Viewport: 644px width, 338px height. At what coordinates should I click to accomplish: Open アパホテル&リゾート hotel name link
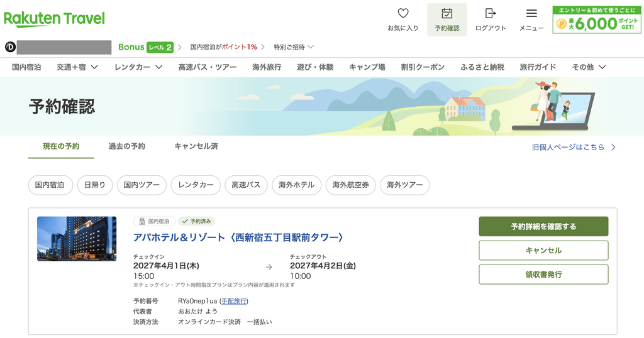238,237
